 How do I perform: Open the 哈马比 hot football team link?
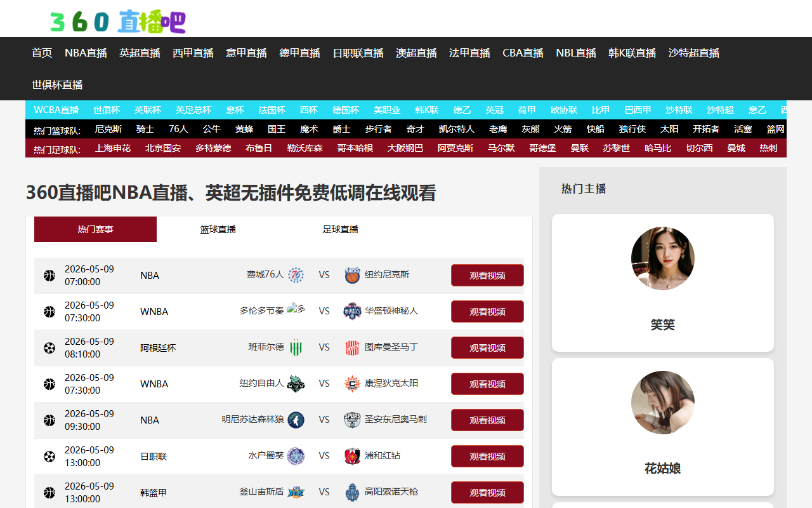658,148
